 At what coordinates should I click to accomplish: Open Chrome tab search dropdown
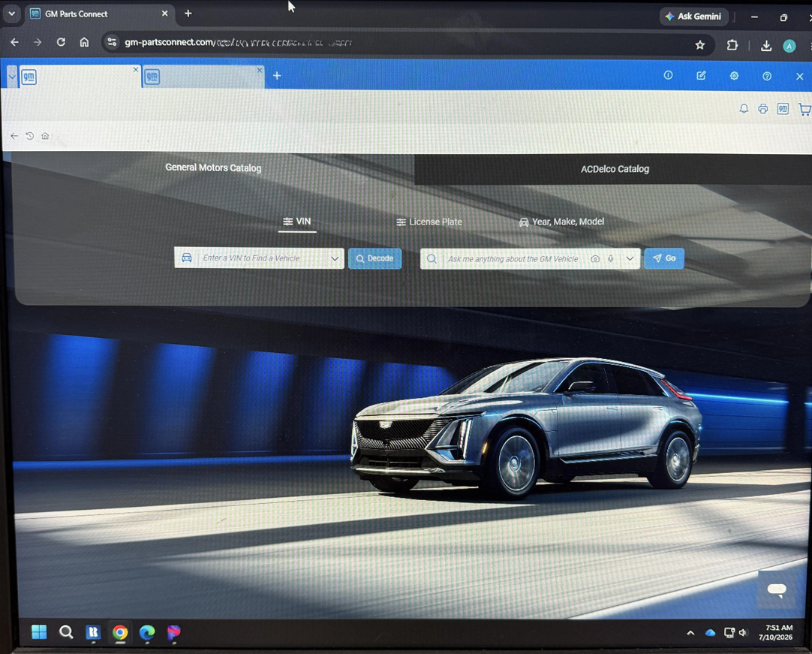point(11,14)
